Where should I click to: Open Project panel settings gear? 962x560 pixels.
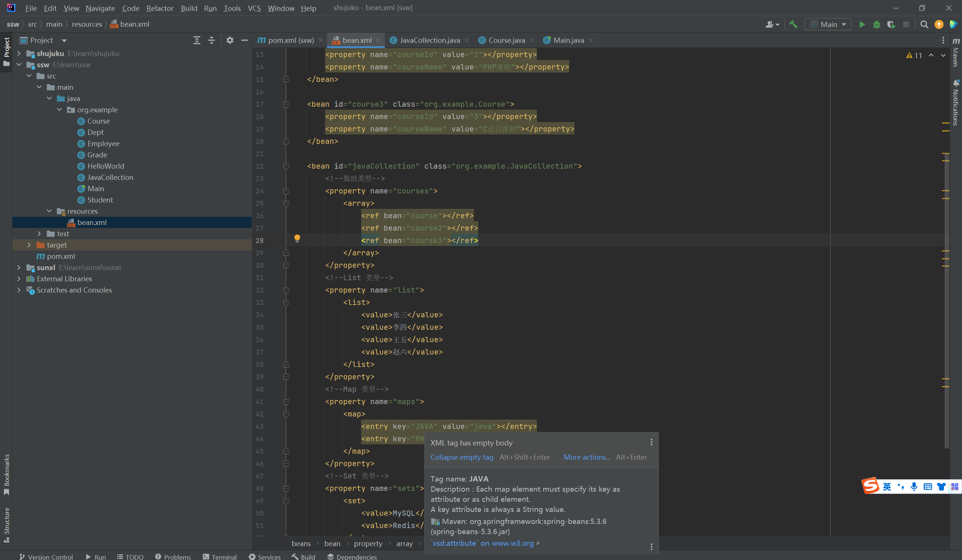point(230,40)
